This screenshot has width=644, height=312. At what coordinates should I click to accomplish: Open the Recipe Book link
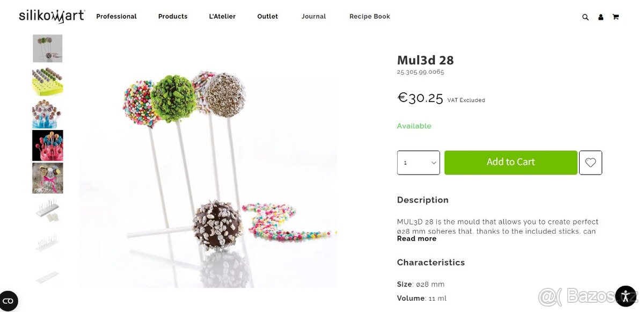[370, 17]
